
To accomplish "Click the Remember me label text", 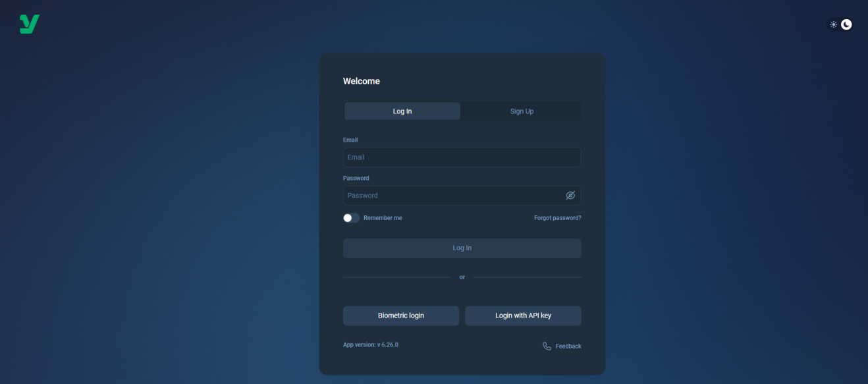I will click(383, 218).
